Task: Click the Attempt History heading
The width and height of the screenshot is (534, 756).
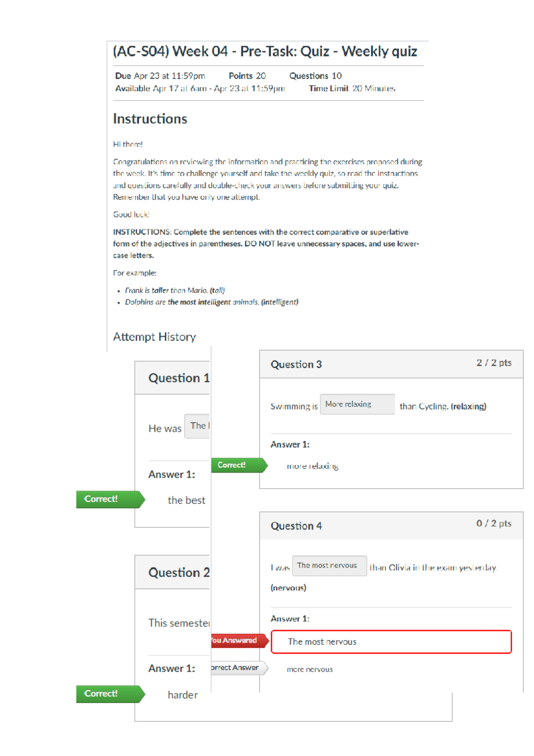Action: pyautogui.click(x=154, y=337)
